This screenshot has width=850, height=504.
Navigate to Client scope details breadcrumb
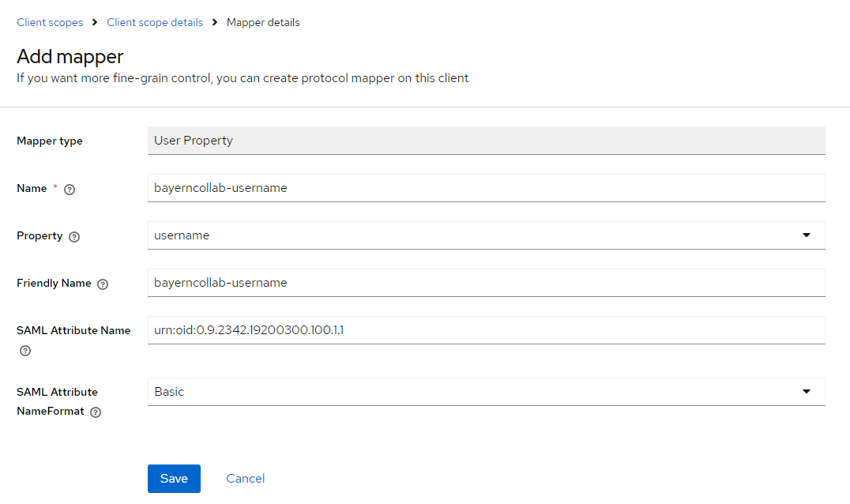[x=155, y=23]
